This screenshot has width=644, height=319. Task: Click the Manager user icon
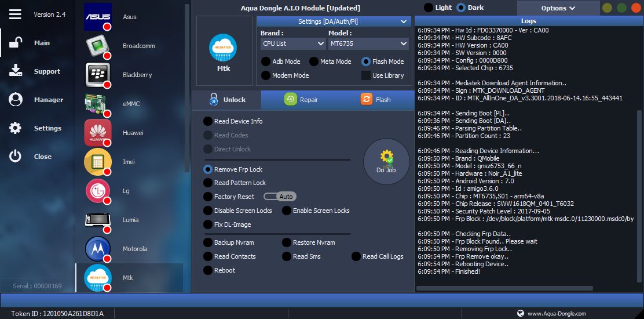pos(16,100)
